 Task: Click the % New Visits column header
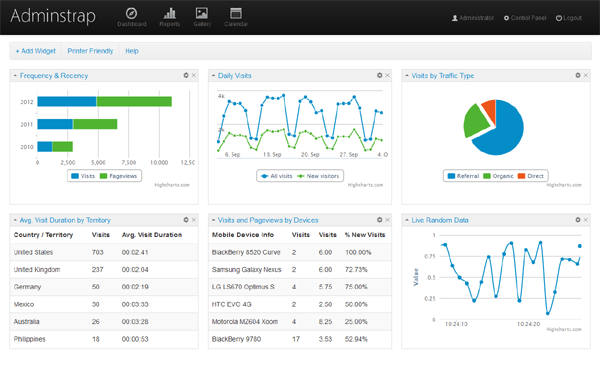coord(365,235)
